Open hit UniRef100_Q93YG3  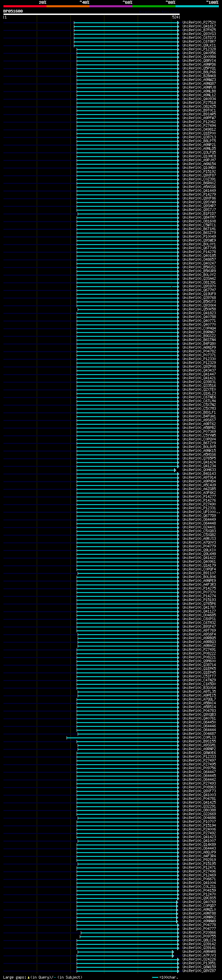[x=199, y=34]
